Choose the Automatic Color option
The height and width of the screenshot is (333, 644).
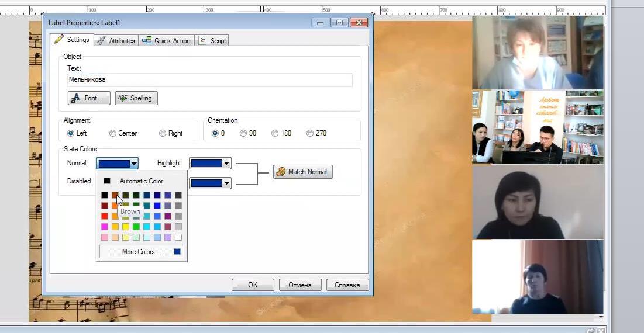pyautogui.click(x=140, y=181)
